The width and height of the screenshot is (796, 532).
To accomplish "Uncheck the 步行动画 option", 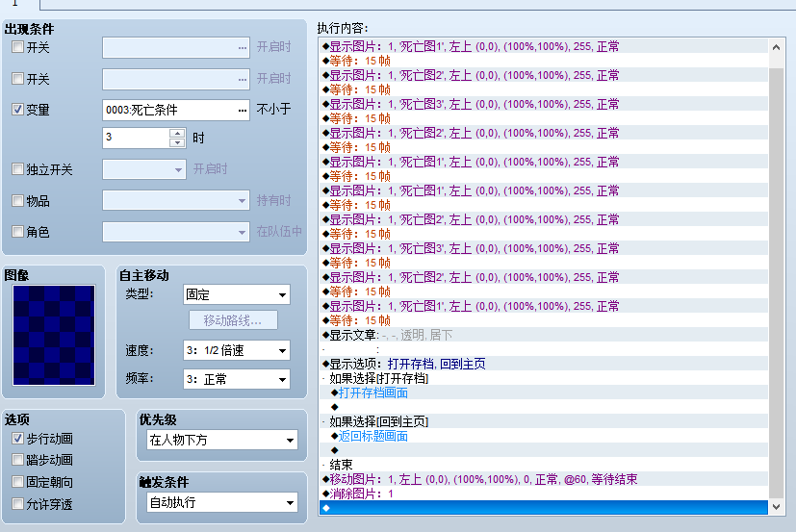I will tap(17, 438).
